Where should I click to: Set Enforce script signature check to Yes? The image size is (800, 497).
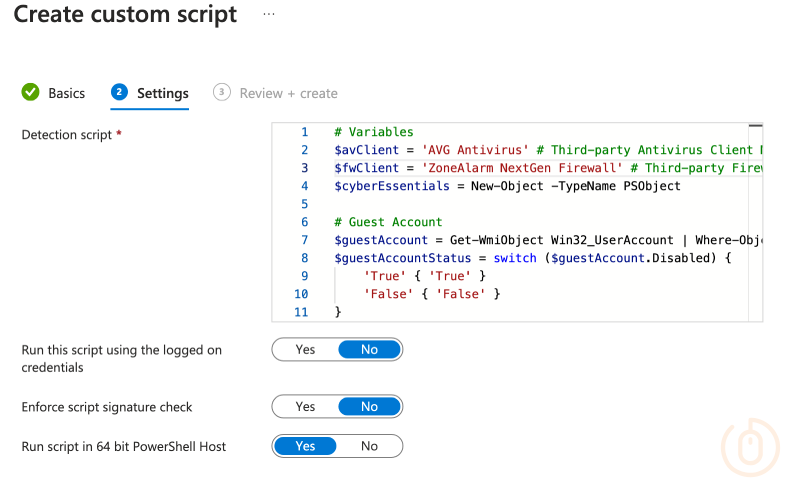tap(305, 407)
